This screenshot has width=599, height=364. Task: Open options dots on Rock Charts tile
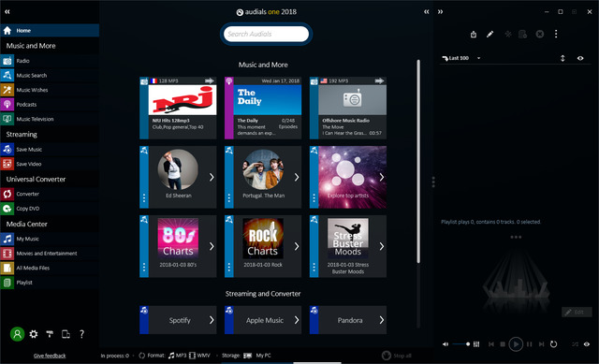(228, 268)
